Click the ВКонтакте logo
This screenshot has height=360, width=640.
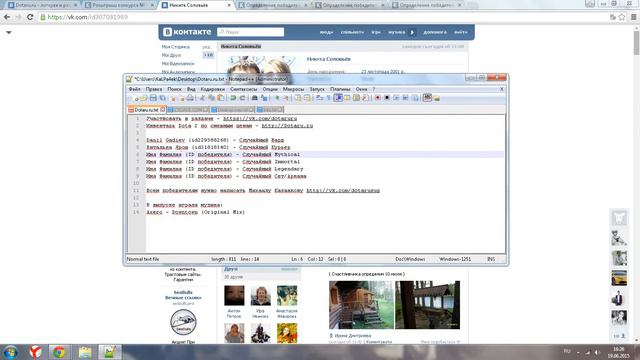[x=187, y=32]
